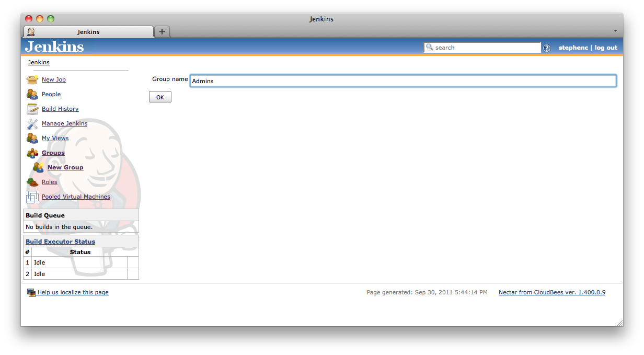Click the People icon in the sidebar
The image size is (644, 355).
tap(32, 94)
